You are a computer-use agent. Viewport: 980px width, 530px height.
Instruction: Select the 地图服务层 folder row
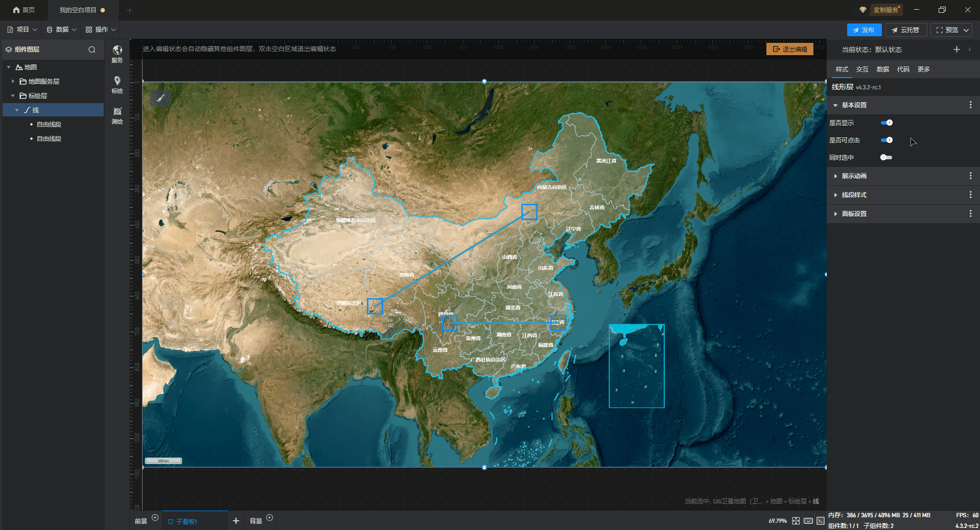(53, 81)
